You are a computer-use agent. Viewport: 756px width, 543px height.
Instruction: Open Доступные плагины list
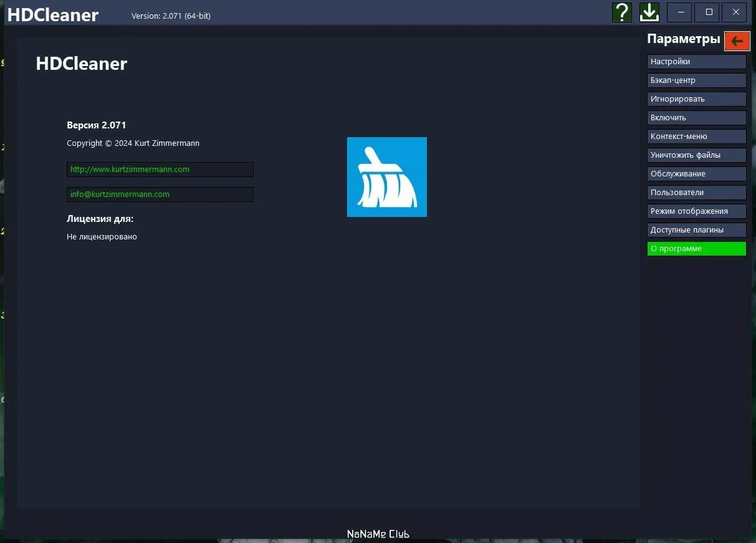point(697,230)
